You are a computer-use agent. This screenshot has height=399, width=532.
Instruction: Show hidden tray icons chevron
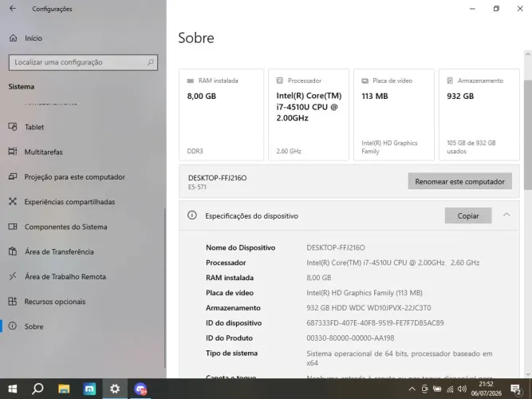[x=412, y=389]
